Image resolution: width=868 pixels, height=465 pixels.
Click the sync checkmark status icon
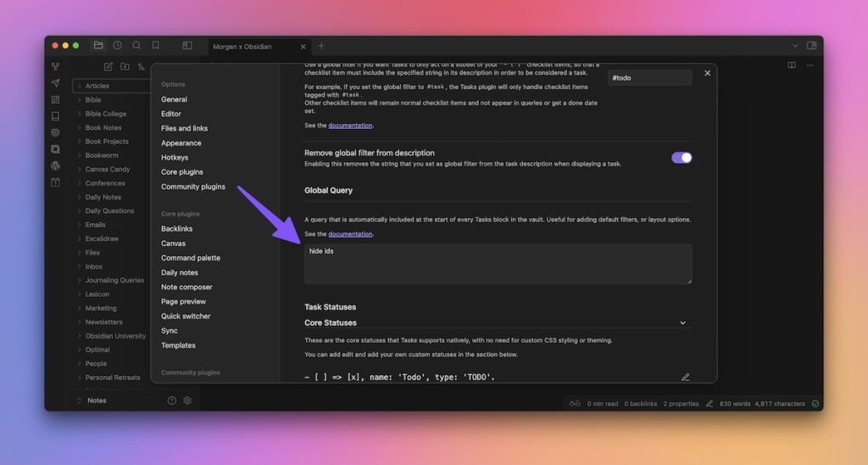[815, 403]
